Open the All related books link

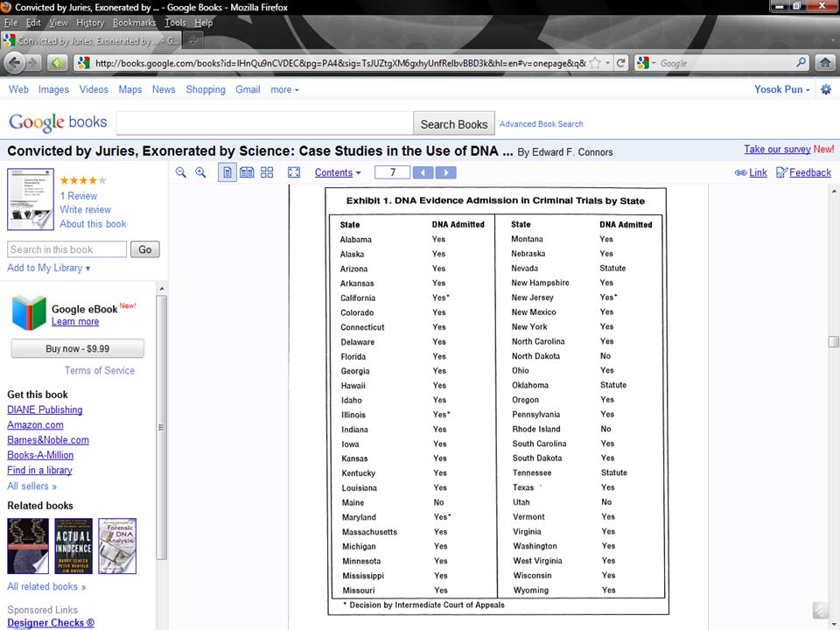click(46, 586)
